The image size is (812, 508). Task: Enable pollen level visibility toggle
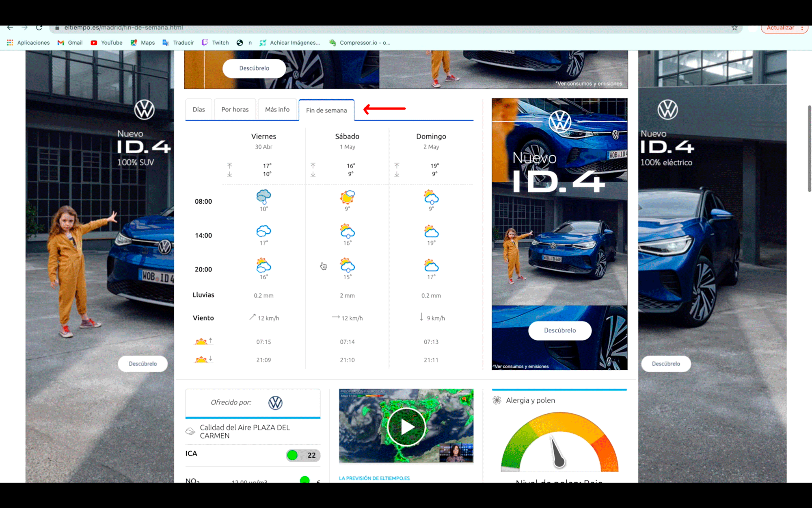[x=497, y=400]
